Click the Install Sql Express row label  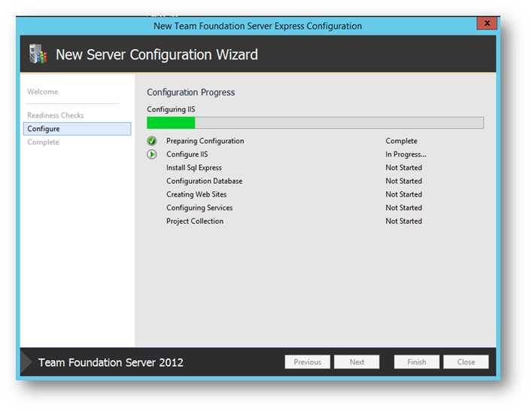click(x=193, y=168)
